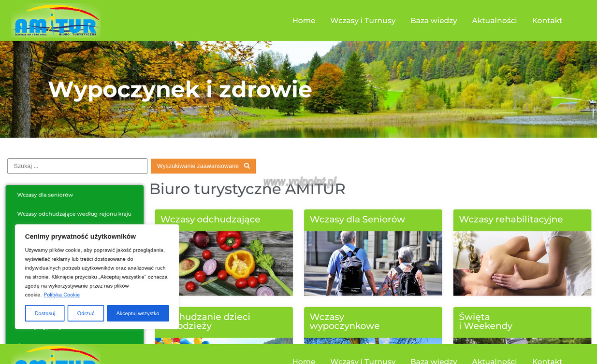Select sidebar item Wczasy odchudzające według rejonu kraju
Viewport: 597px width, 364px height.
coord(74,214)
